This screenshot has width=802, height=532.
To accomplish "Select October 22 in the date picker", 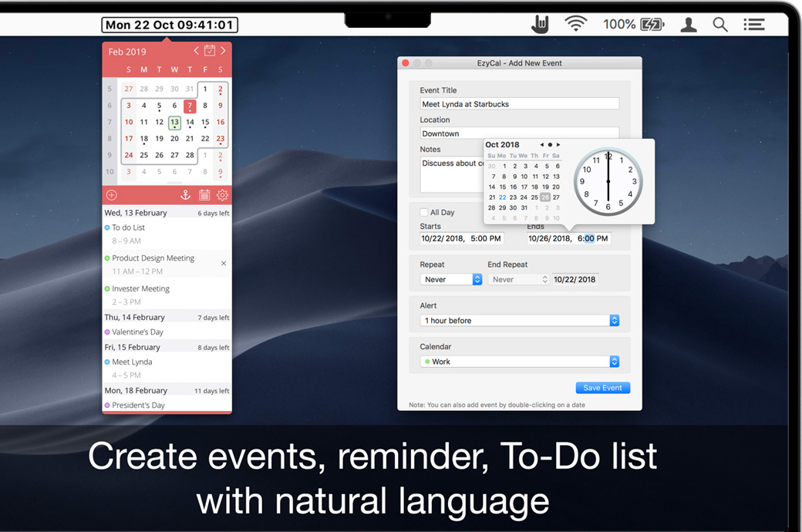I will pyautogui.click(x=503, y=197).
